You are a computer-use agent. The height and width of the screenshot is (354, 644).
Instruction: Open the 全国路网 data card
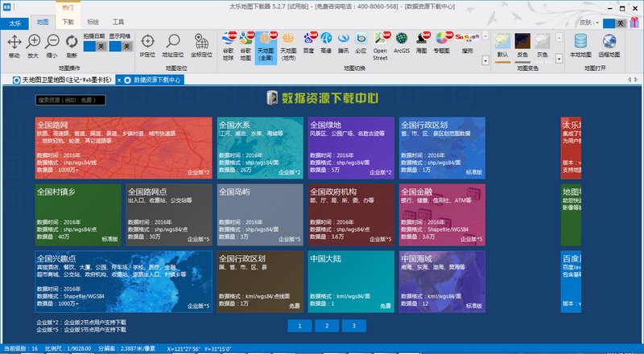click(x=124, y=148)
